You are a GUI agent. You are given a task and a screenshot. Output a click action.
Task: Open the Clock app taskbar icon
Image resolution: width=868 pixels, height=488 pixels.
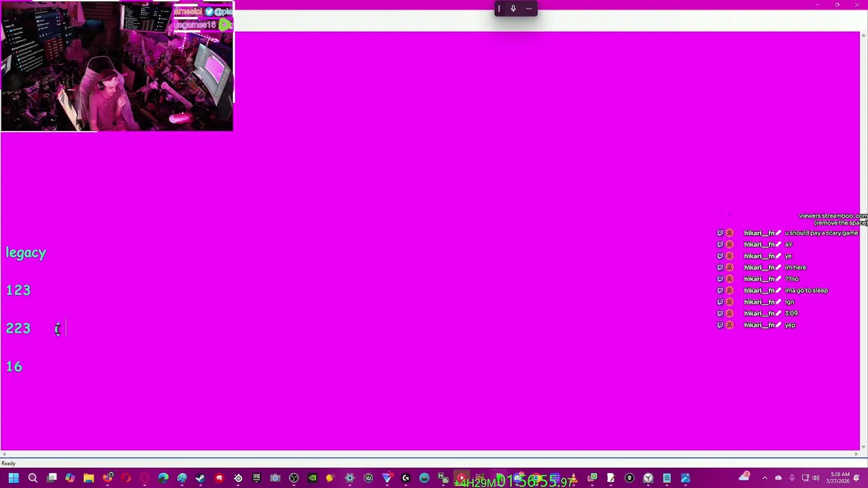tap(648, 479)
